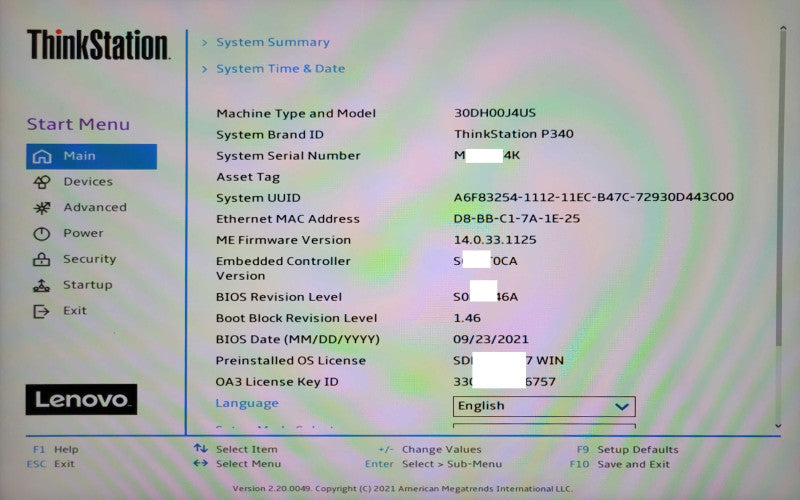Image resolution: width=800 pixels, height=500 pixels.
Task: Click the Advanced gear icon
Action: point(42,208)
